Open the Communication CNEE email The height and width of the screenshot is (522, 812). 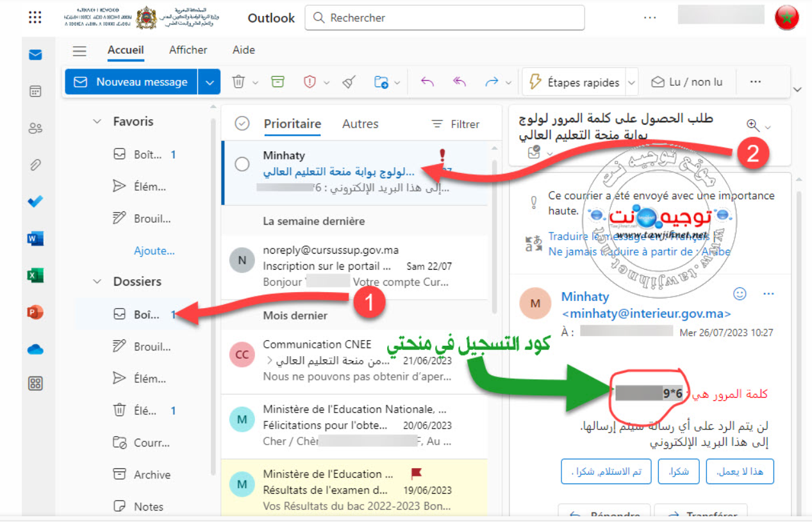[x=354, y=360]
